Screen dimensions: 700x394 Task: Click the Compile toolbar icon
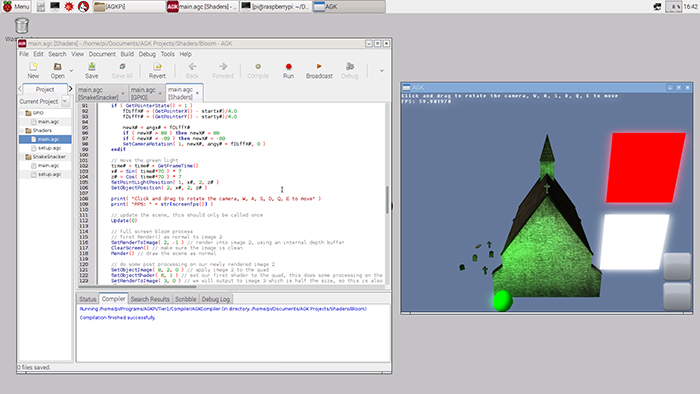click(x=258, y=70)
